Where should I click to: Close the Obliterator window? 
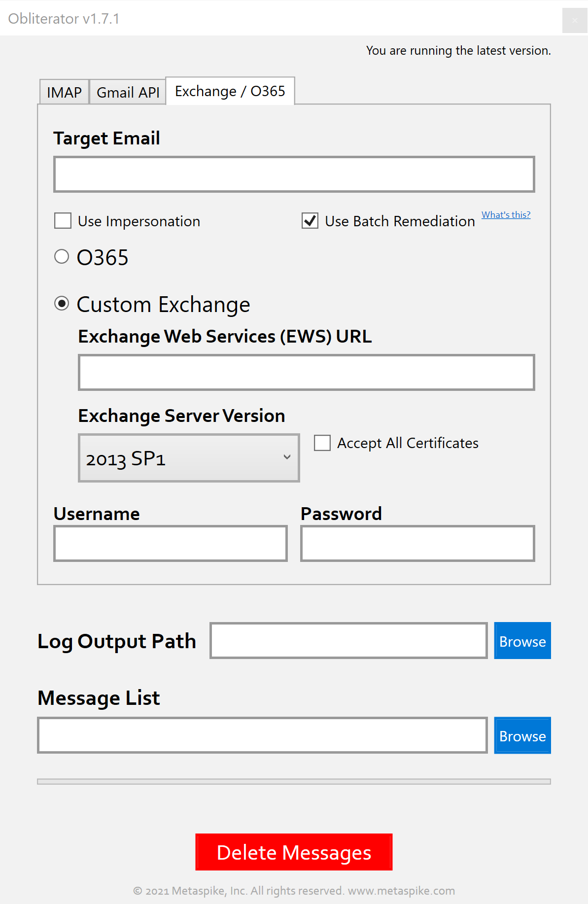pos(574,20)
